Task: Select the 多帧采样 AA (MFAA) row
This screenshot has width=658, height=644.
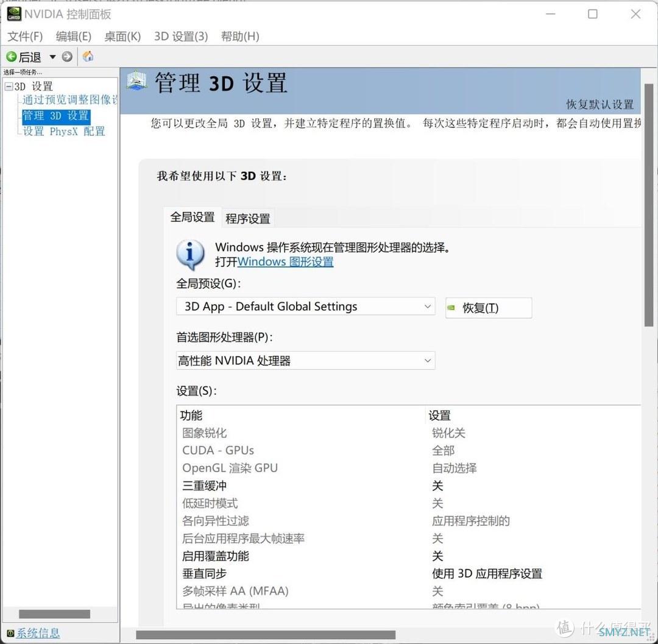Action: coord(409,592)
